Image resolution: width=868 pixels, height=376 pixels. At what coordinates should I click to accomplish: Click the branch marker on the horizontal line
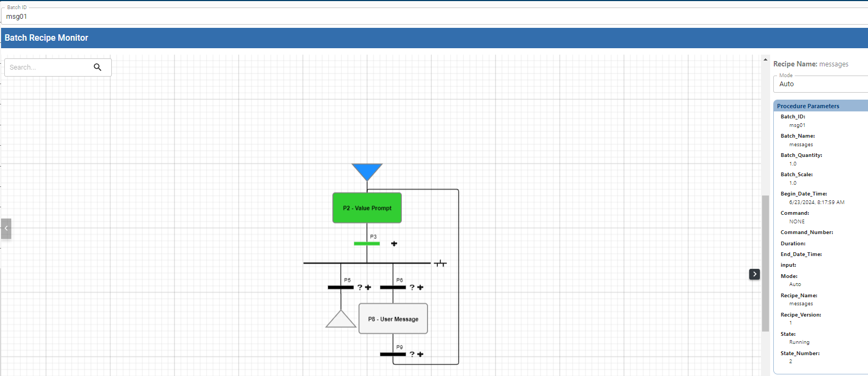[x=440, y=264]
